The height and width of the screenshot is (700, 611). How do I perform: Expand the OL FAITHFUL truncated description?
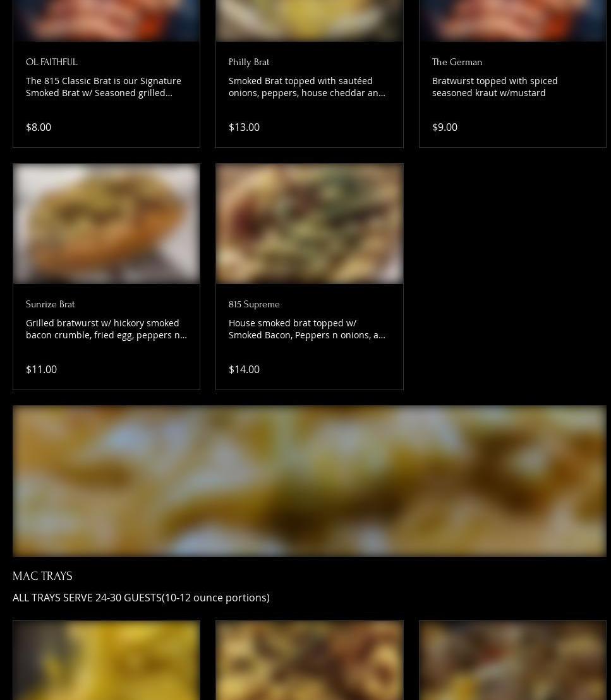coord(104,87)
